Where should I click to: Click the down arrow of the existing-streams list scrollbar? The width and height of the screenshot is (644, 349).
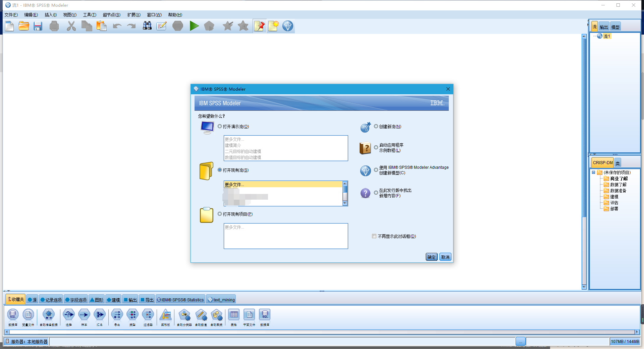(x=345, y=203)
